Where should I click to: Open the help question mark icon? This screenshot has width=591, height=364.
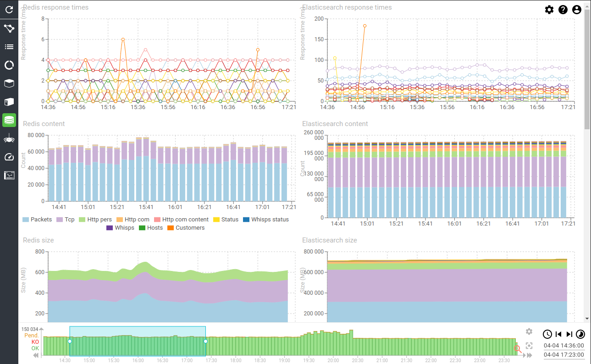coord(563,10)
